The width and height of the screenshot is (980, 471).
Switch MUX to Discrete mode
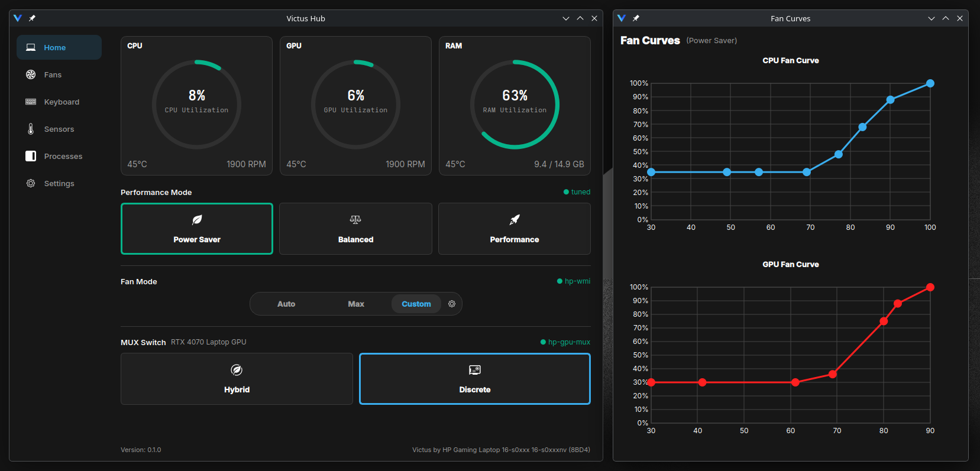coord(475,379)
